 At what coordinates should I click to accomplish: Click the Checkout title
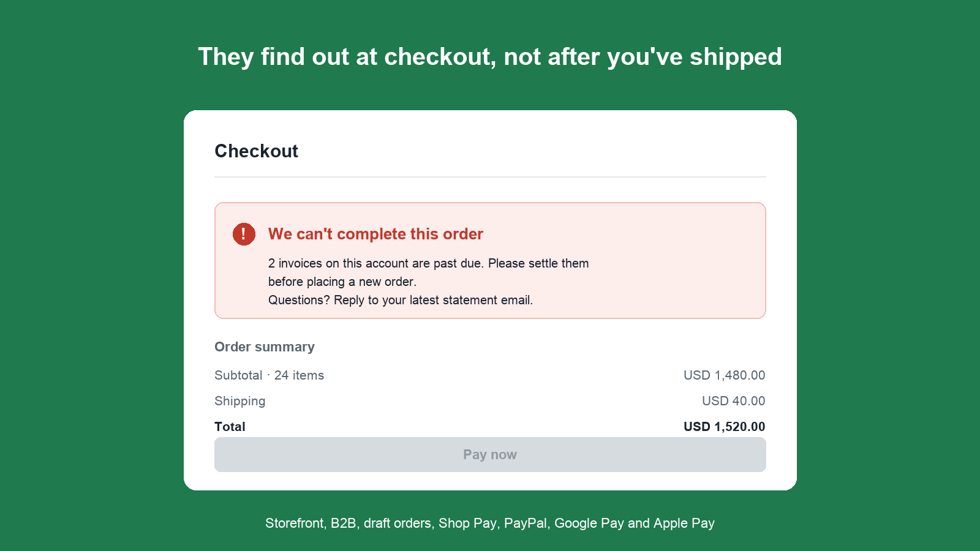(256, 151)
